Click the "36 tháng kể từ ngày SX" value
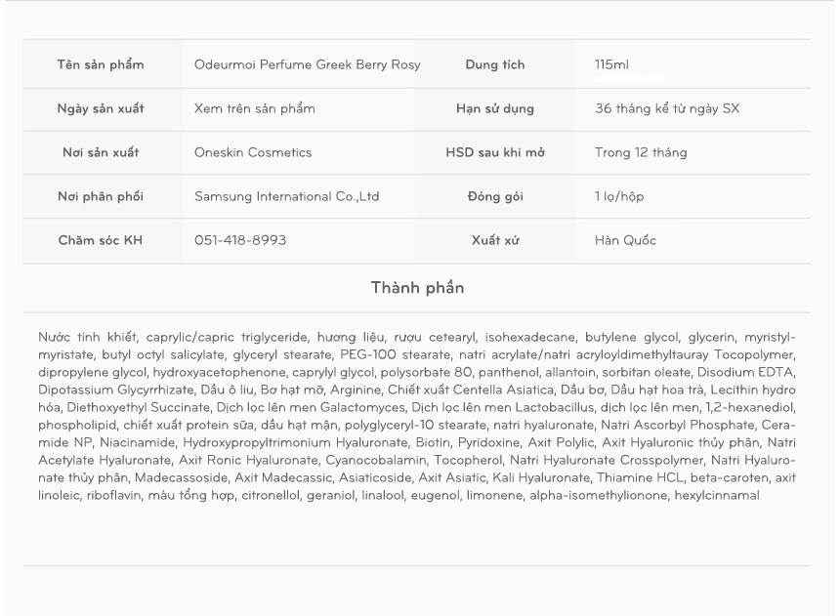 click(666, 109)
